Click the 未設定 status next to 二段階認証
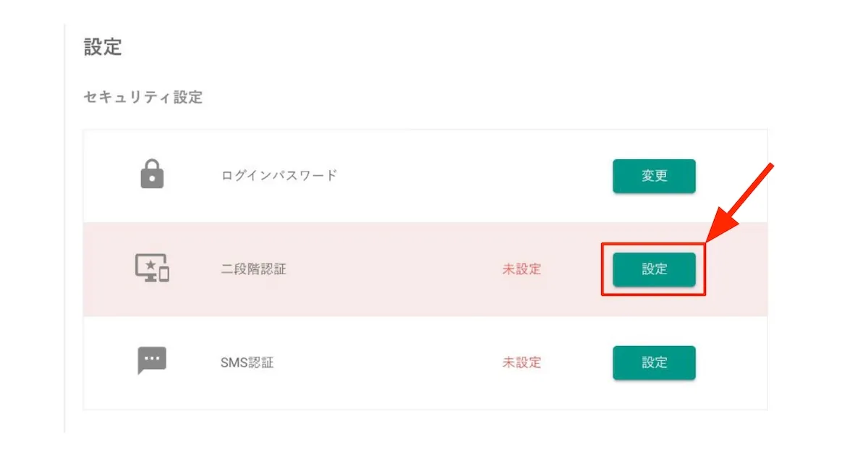 (522, 269)
